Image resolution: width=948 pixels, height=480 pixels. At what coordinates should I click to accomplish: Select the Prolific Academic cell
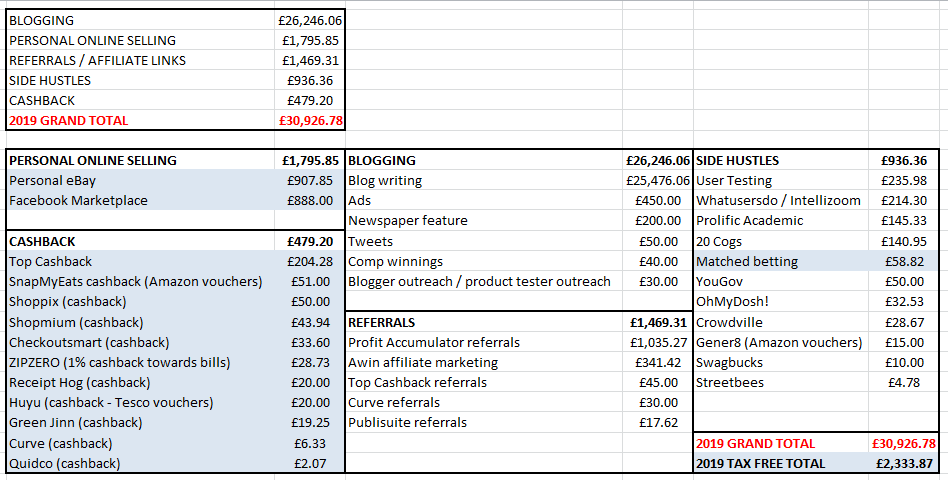coord(781,221)
